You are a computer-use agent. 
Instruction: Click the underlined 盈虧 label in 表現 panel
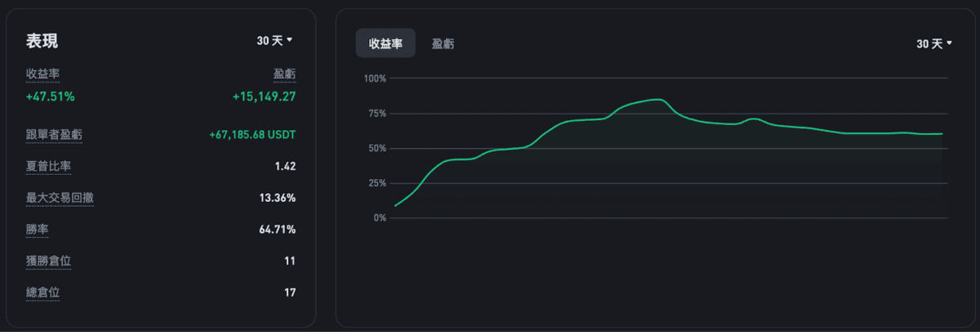(284, 74)
